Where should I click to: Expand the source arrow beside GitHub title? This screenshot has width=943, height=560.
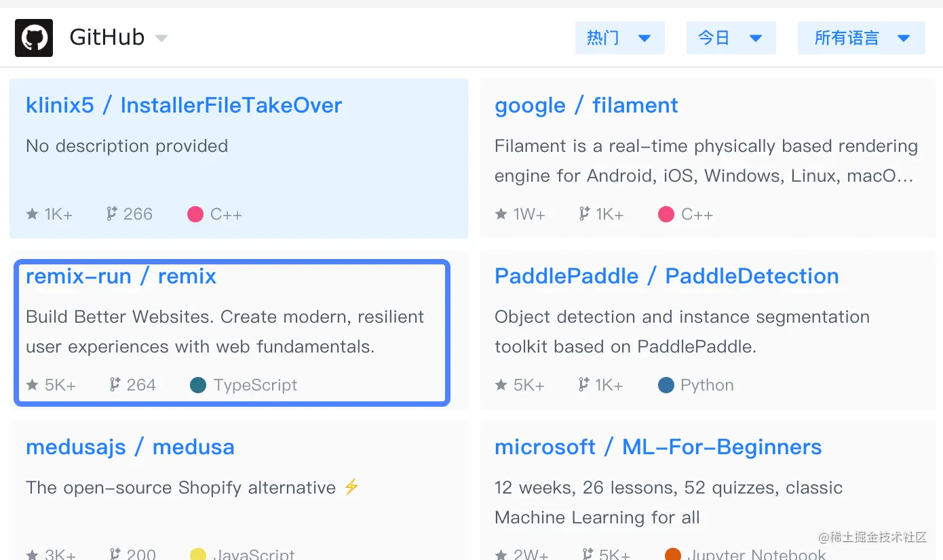click(161, 38)
